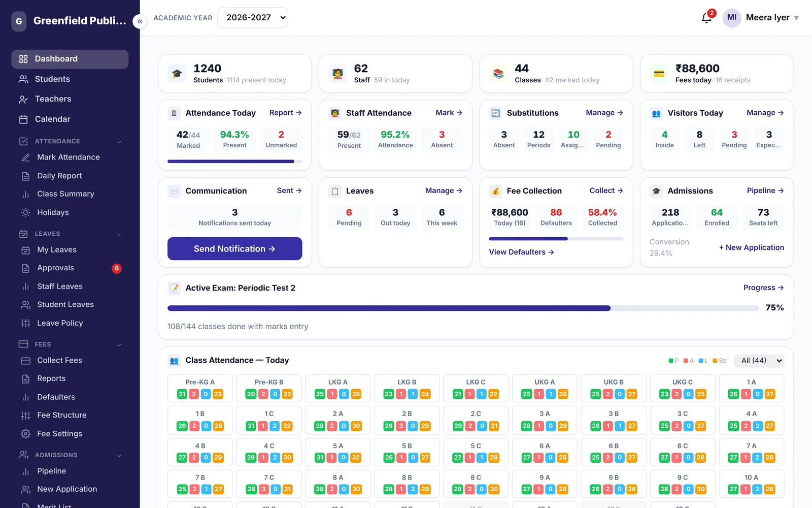
Task: Click the 86 Defaulters stat
Action: [556, 217]
